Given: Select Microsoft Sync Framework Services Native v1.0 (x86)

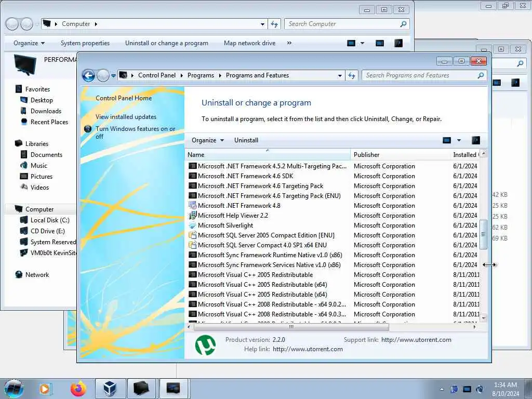Looking at the screenshot, I should [x=333, y=264].
